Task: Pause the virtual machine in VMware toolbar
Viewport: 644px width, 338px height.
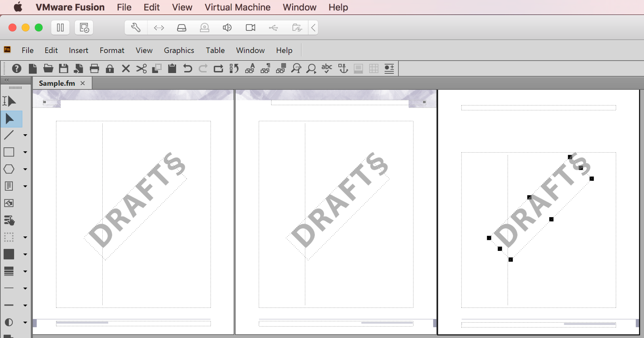Action: click(60, 27)
